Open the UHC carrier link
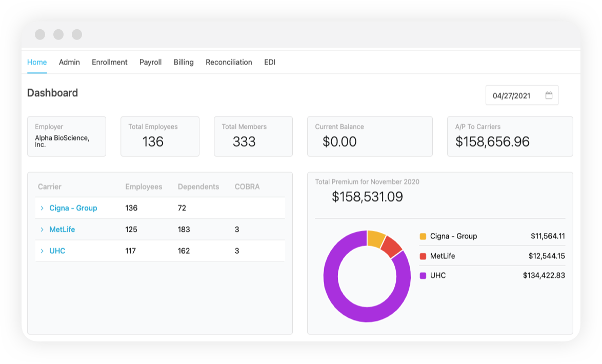 pos(57,251)
